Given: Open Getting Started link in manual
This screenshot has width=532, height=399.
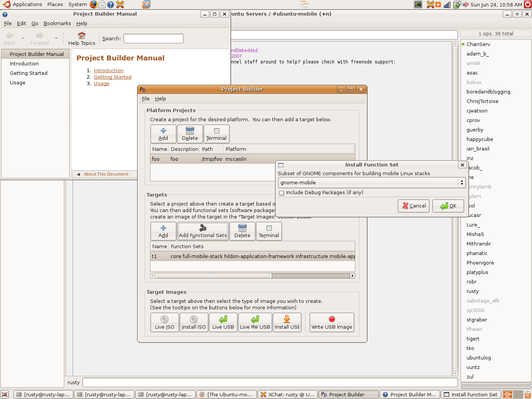Looking at the screenshot, I should [x=112, y=77].
